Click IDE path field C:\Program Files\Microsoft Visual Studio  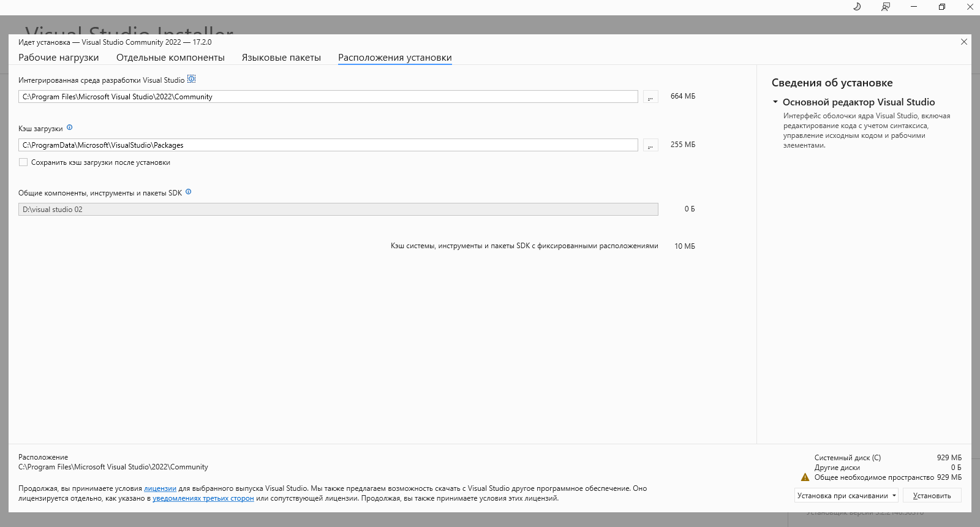(328, 97)
